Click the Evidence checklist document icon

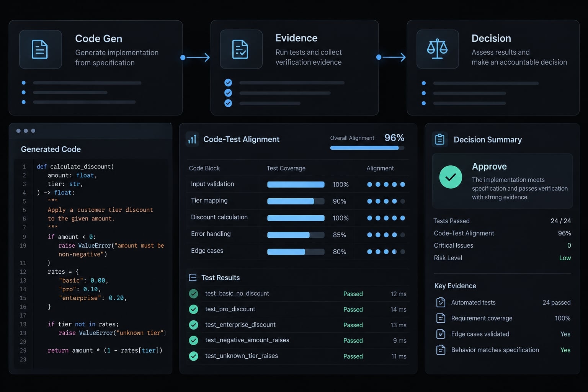click(240, 49)
